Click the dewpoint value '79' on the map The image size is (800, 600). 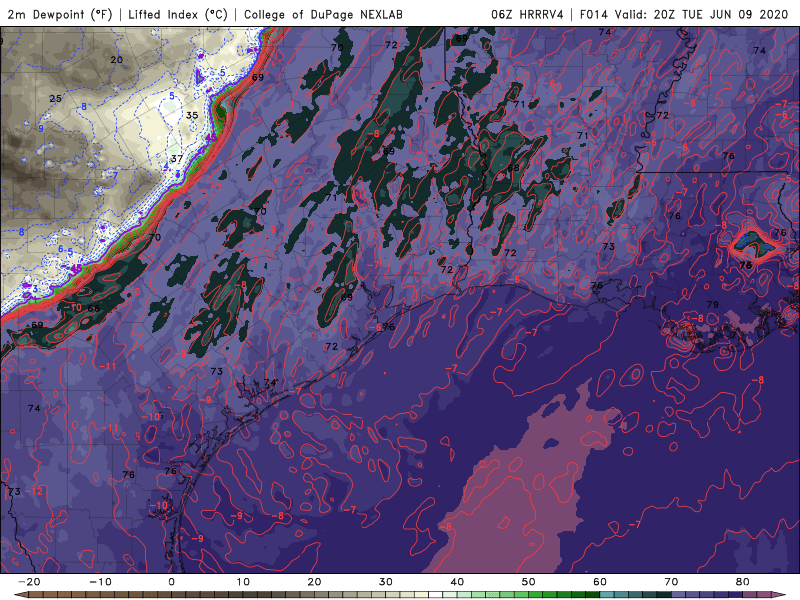tap(712, 305)
